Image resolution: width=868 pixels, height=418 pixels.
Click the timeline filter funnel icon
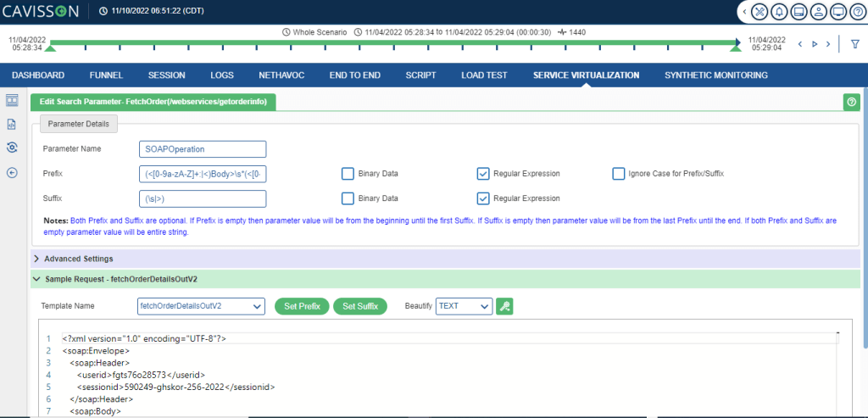(854, 44)
